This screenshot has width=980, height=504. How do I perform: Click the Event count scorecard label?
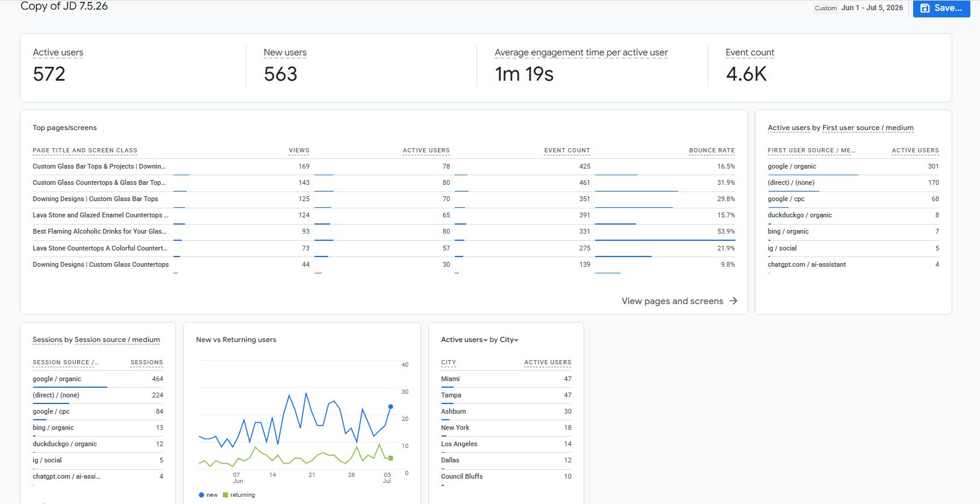point(750,52)
